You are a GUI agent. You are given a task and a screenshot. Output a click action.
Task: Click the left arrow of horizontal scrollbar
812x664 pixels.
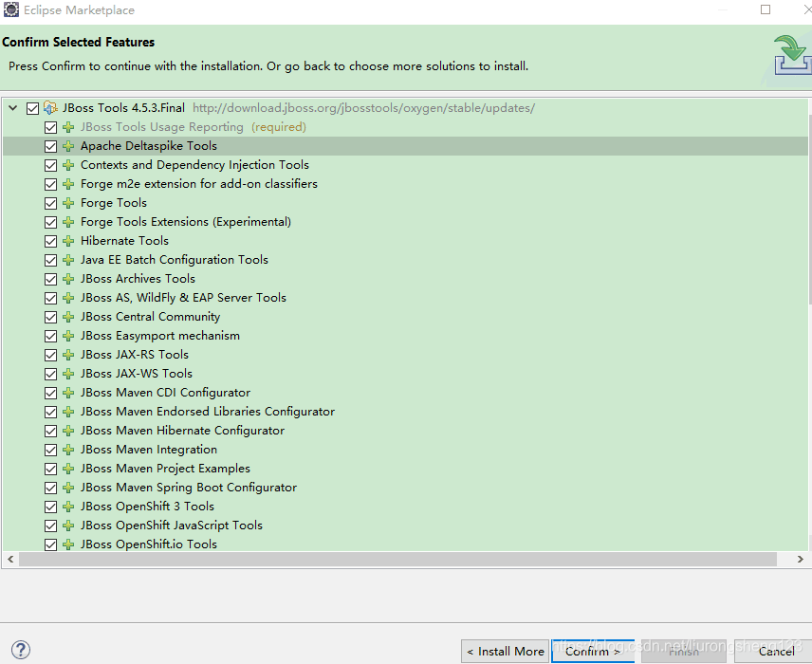(10, 560)
